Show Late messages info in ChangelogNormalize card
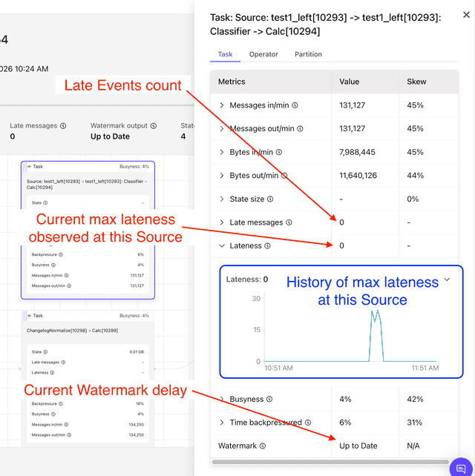The width and height of the screenshot is (475, 476). click(63, 363)
